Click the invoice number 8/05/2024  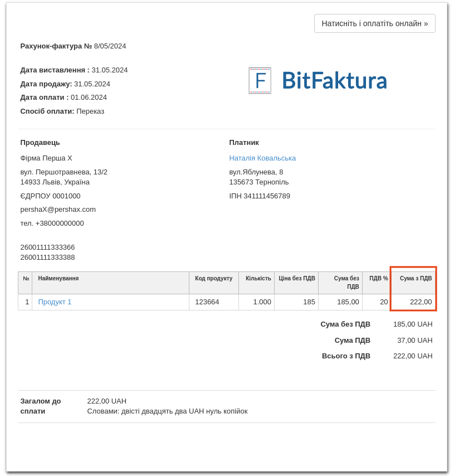tap(110, 46)
